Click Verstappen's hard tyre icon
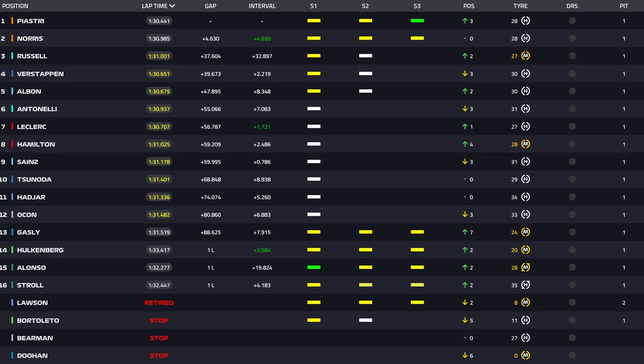644x364 pixels. pos(526,73)
